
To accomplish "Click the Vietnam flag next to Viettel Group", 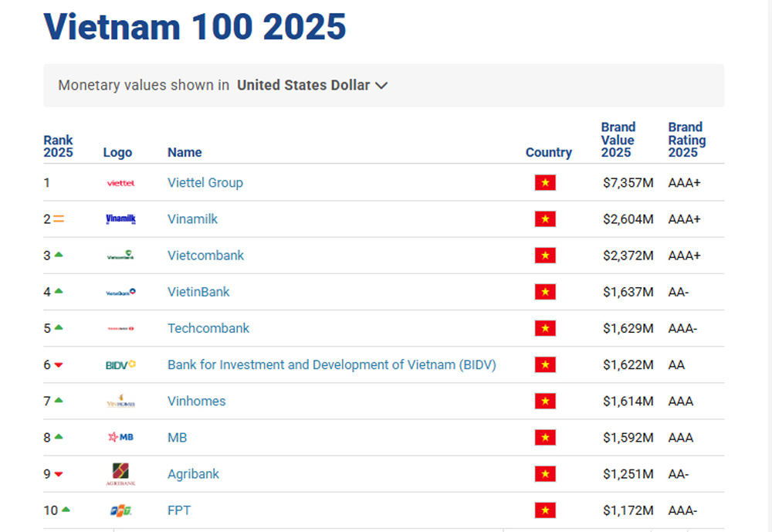I will point(545,183).
